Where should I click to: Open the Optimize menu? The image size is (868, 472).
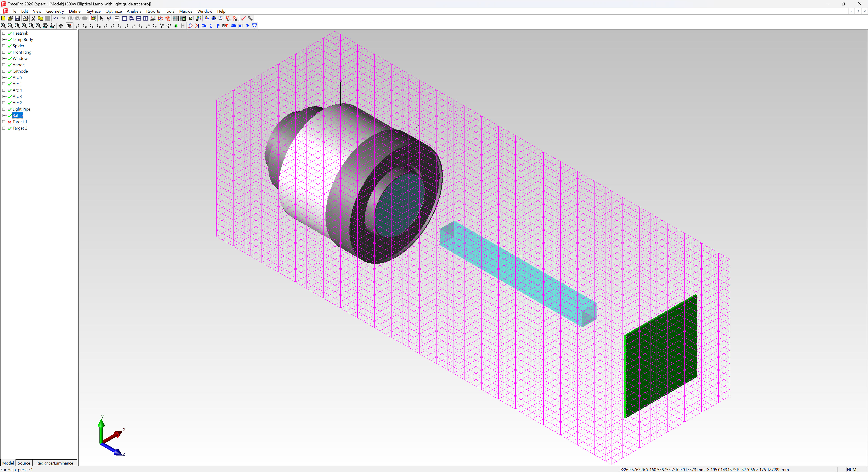[x=113, y=11]
